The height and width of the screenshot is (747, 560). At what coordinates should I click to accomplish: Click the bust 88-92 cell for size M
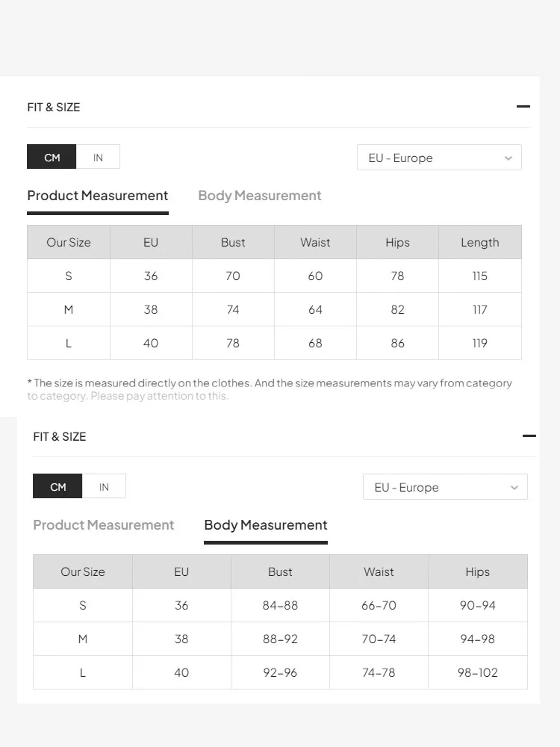(x=280, y=639)
